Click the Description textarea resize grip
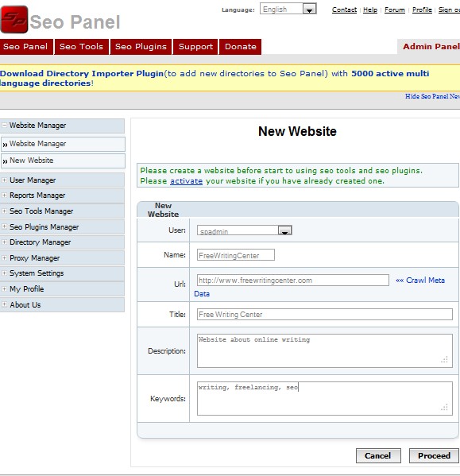 (445, 360)
